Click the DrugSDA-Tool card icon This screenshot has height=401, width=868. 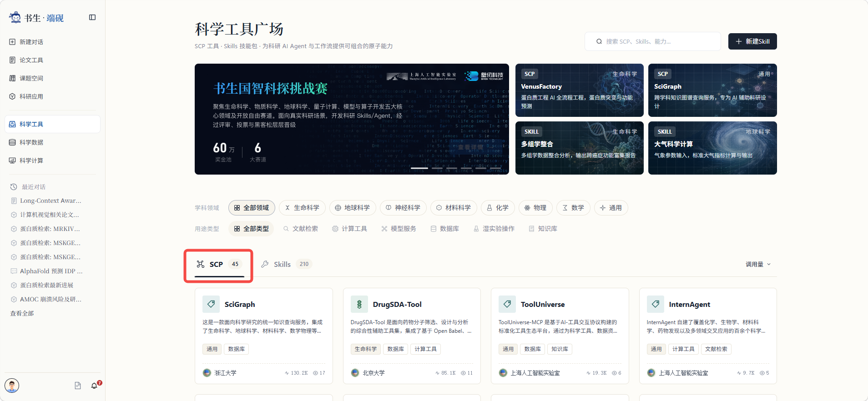point(359,304)
